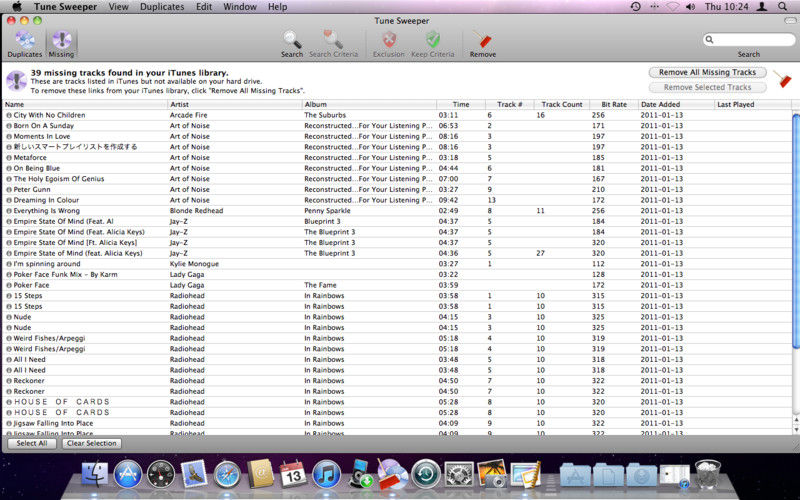Open the Help menu
This screenshot has width=800, height=500.
pos(278,7)
